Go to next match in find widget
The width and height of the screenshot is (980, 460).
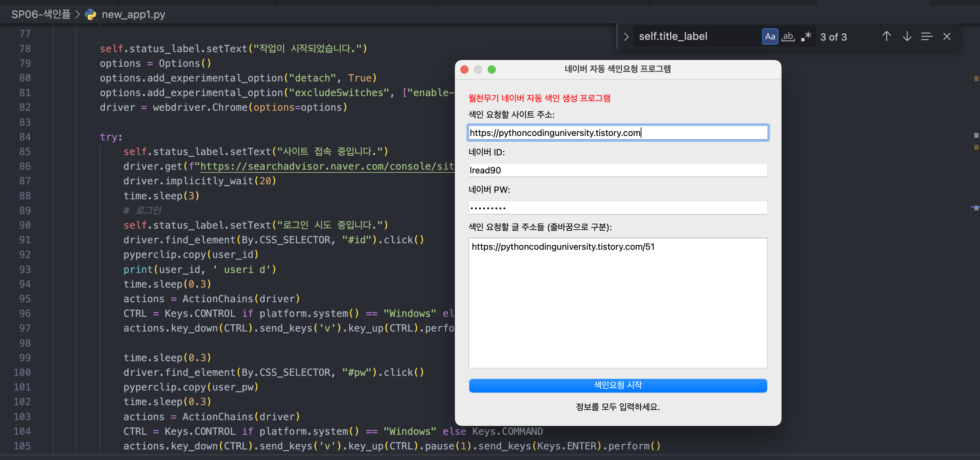click(907, 36)
